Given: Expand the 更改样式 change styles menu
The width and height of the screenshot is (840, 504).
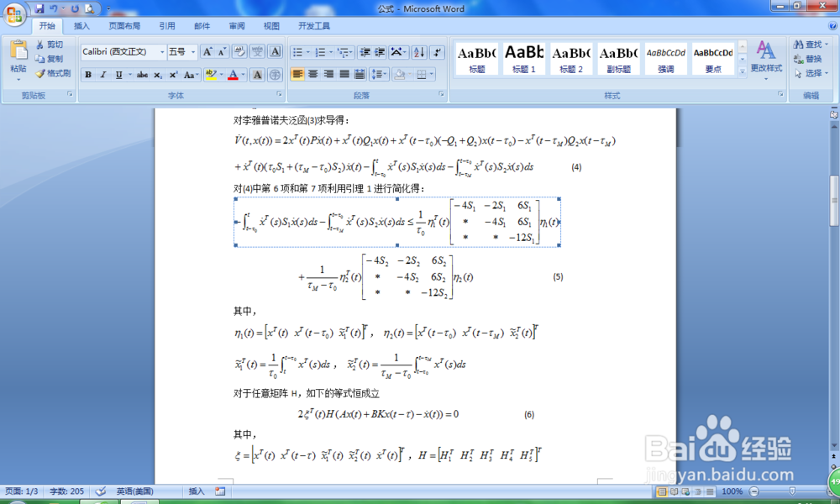Looking at the screenshot, I should [766, 60].
